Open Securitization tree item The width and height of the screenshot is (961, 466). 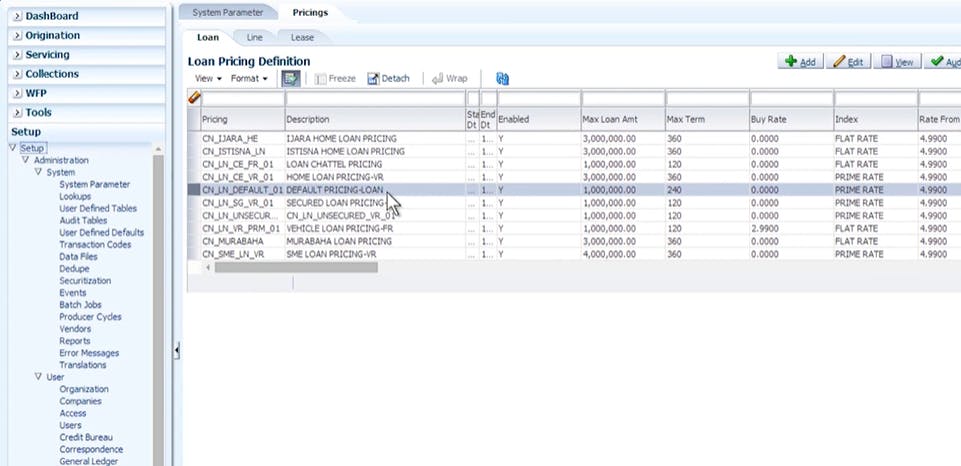(85, 281)
